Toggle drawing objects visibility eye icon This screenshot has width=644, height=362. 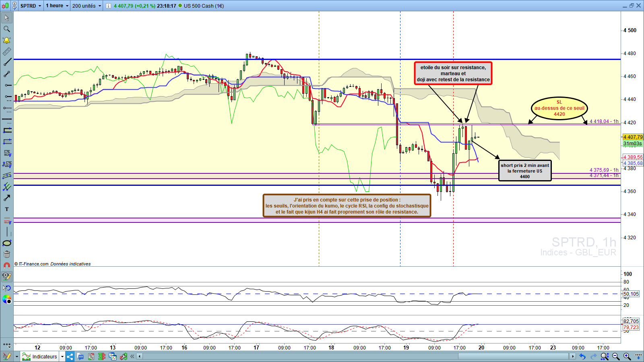(x=7, y=277)
